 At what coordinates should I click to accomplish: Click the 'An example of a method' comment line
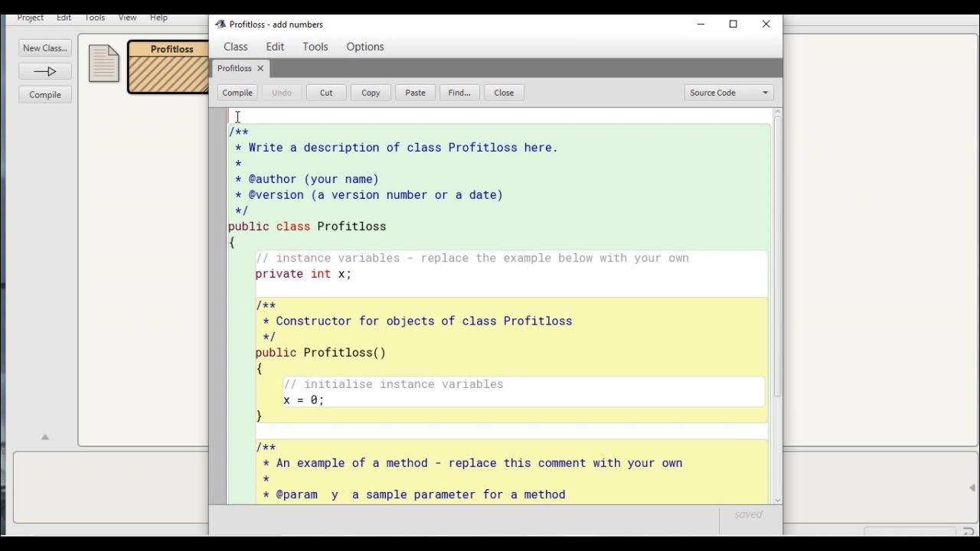(472, 464)
